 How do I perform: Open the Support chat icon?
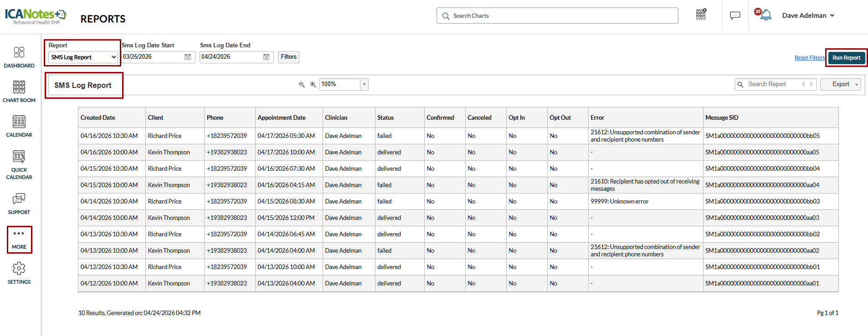tap(19, 204)
